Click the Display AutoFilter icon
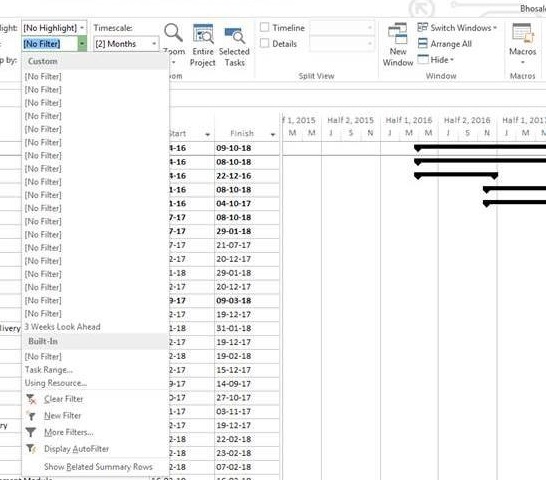Viewport: 546px width, 480px height. point(31,449)
